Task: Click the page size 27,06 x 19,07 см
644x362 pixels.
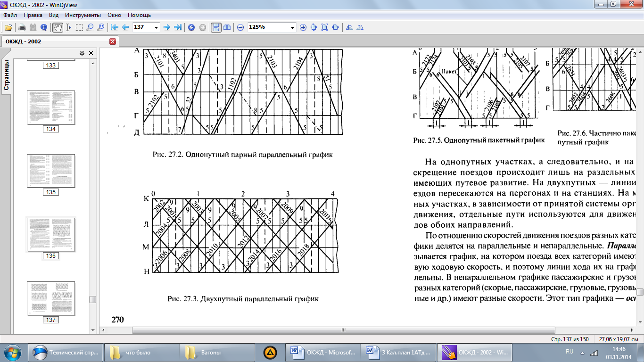Action: click(x=618, y=339)
